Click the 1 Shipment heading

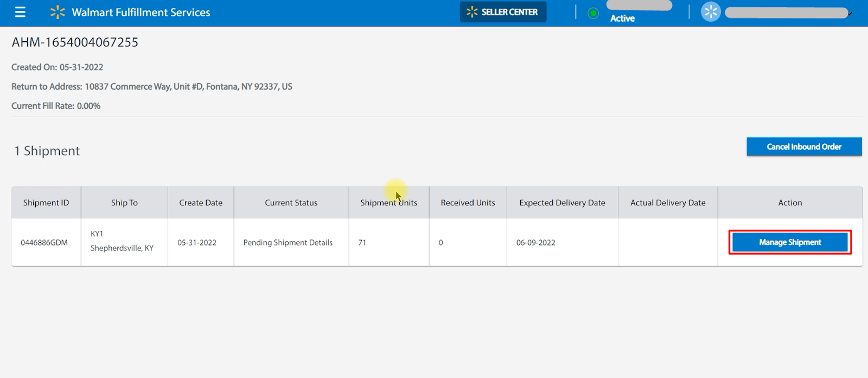coord(47,151)
